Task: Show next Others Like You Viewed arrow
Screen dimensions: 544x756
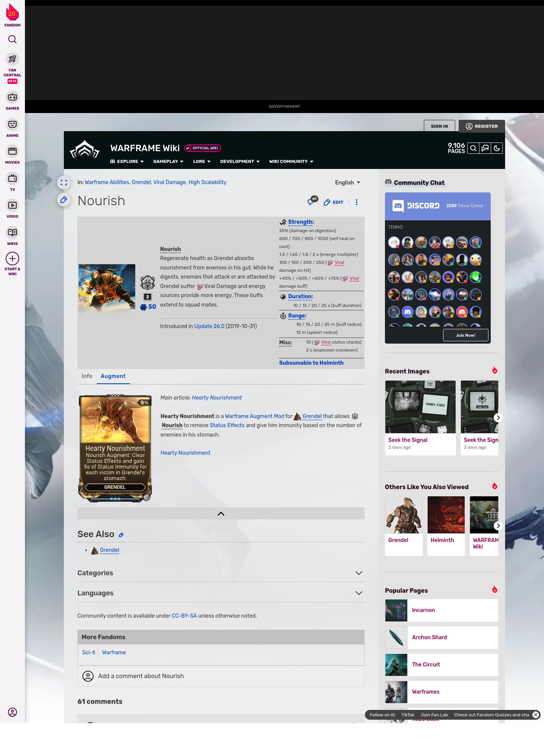Action: tap(498, 526)
